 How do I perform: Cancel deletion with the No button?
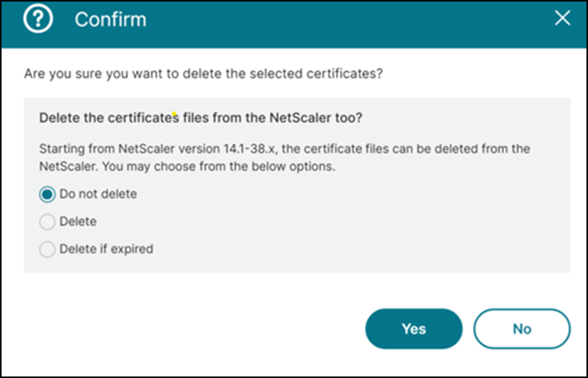click(x=522, y=328)
